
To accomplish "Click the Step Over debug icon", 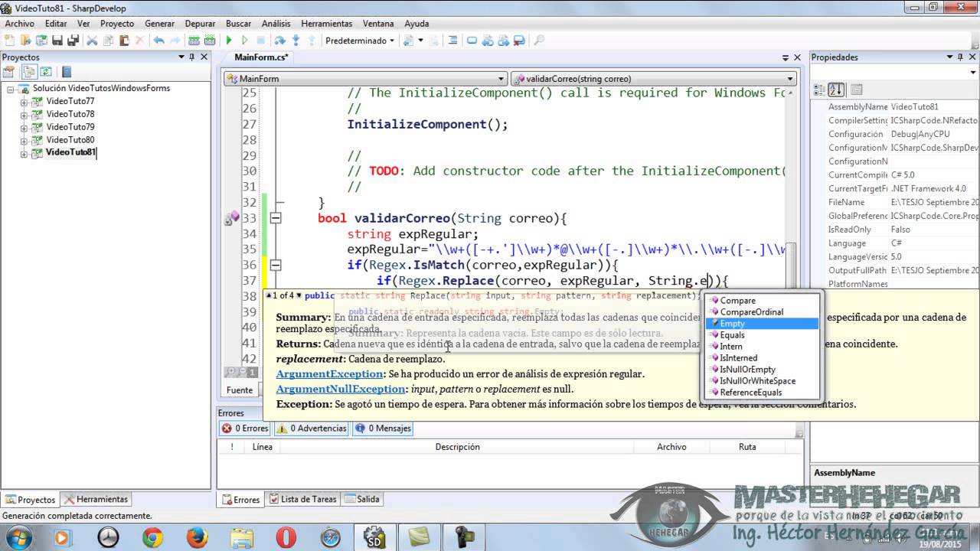I will pyautogui.click(x=280, y=41).
